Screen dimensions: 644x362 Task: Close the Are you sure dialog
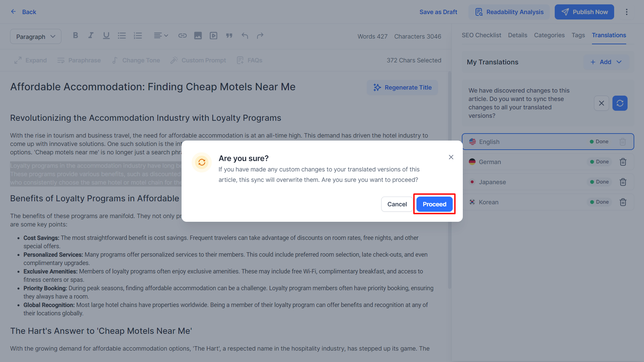[451, 157]
